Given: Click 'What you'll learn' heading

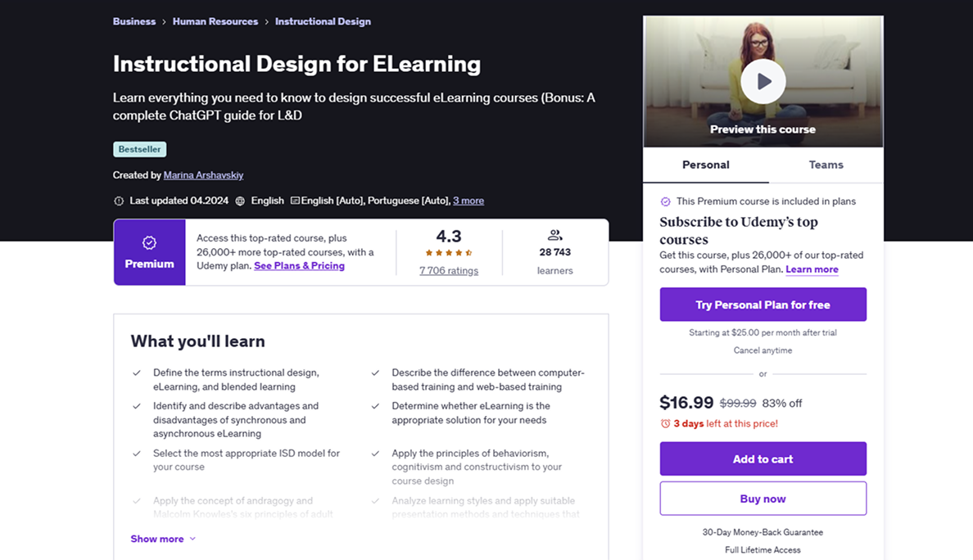Looking at the screenshot, I should coord(198,341).
